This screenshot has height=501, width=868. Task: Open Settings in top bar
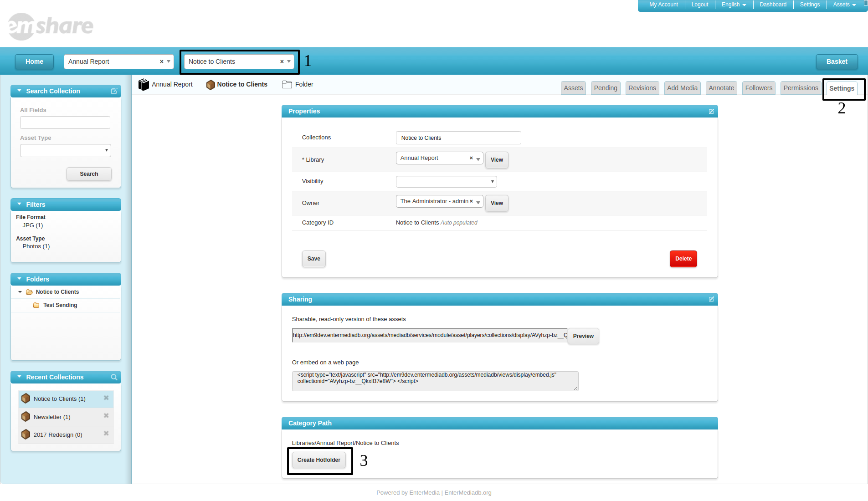tap(810, 5)
